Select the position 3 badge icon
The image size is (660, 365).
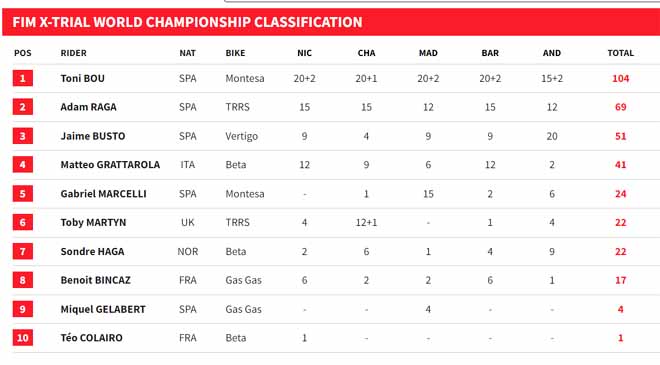(23, 136)
